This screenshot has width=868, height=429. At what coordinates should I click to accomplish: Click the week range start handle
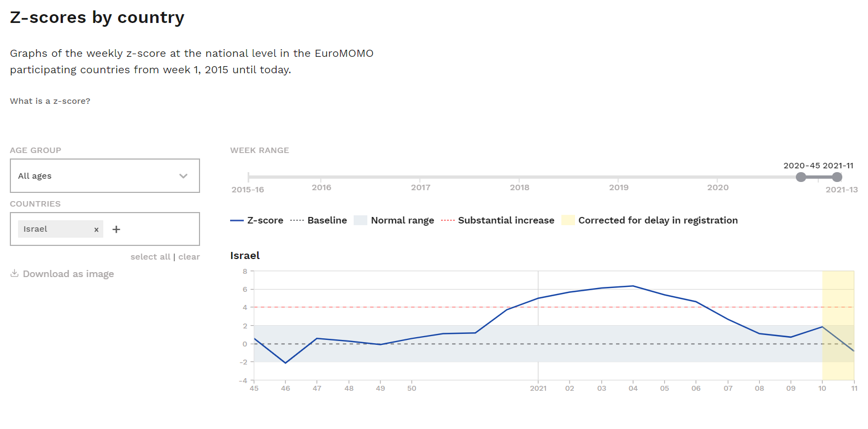(x=801, y=177)
